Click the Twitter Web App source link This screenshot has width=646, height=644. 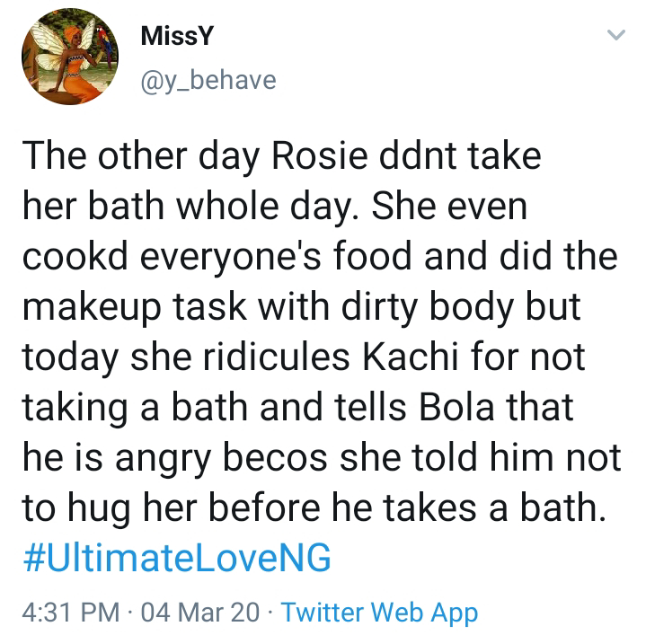pos(379,612)
